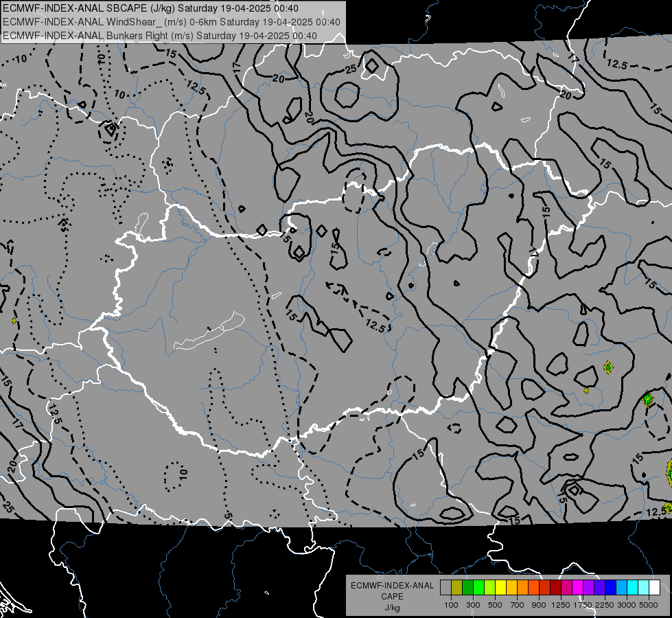
Task: Select the 1250 legend tick value
Action: [x=561, y=605]
